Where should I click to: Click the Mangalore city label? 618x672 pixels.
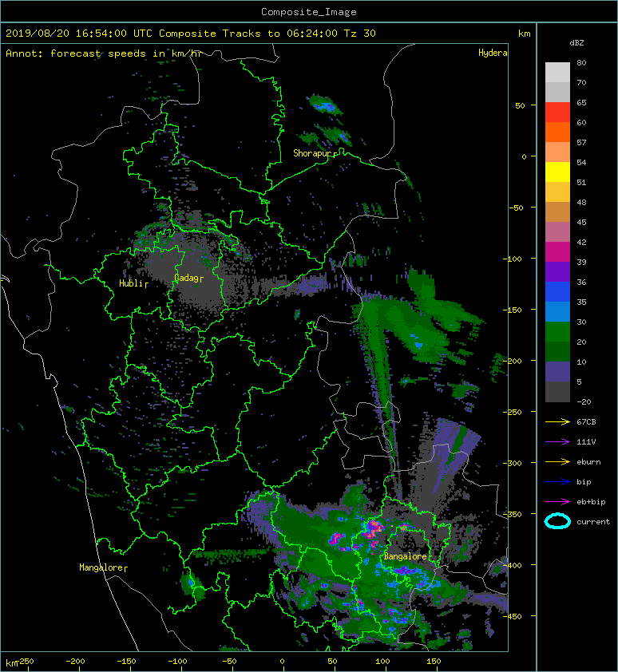tap(103, 567)
